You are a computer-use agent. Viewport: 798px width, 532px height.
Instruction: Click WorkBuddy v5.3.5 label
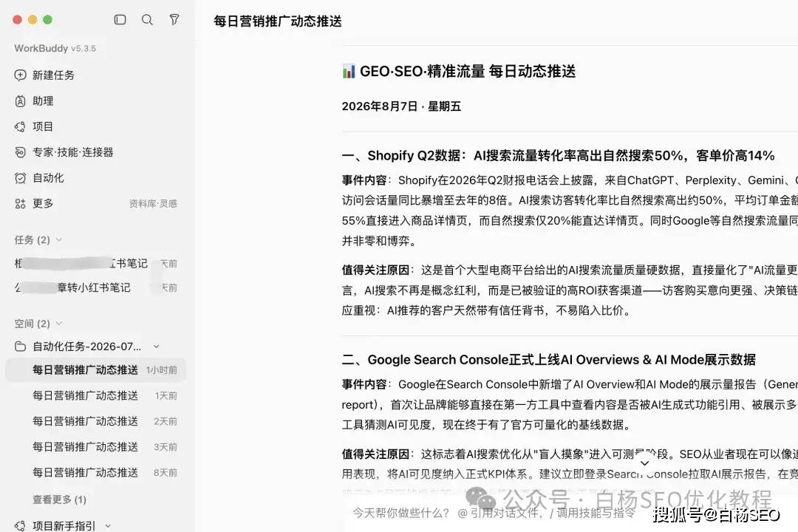pos(55,48)
